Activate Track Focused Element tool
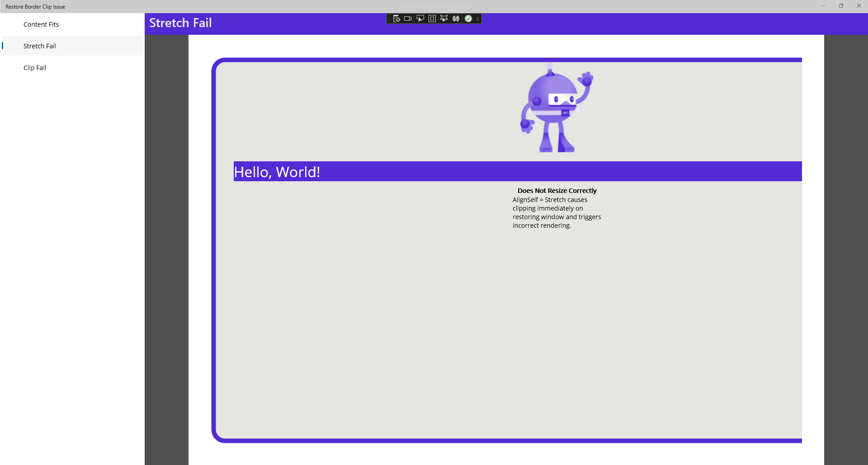Image resolution: width=868 pixels, height=465 pixels. [444, 19]
